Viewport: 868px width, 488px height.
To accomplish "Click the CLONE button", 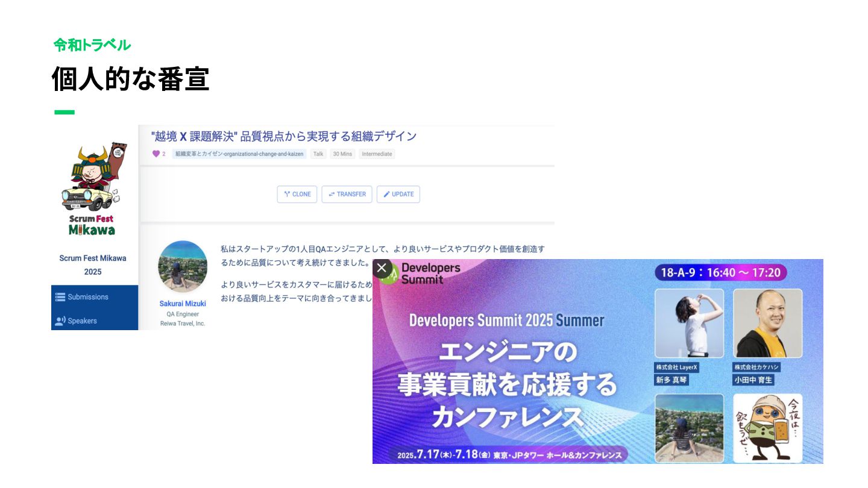I will [297, 194].
